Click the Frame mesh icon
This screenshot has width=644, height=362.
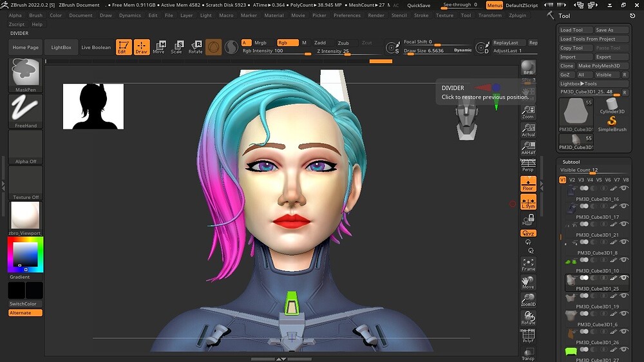pos(528,264)
